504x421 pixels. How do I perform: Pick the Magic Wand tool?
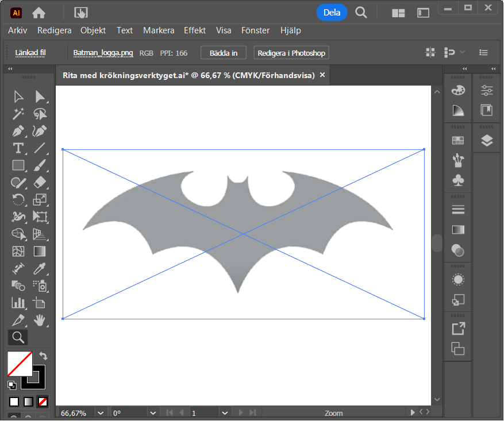18,114
